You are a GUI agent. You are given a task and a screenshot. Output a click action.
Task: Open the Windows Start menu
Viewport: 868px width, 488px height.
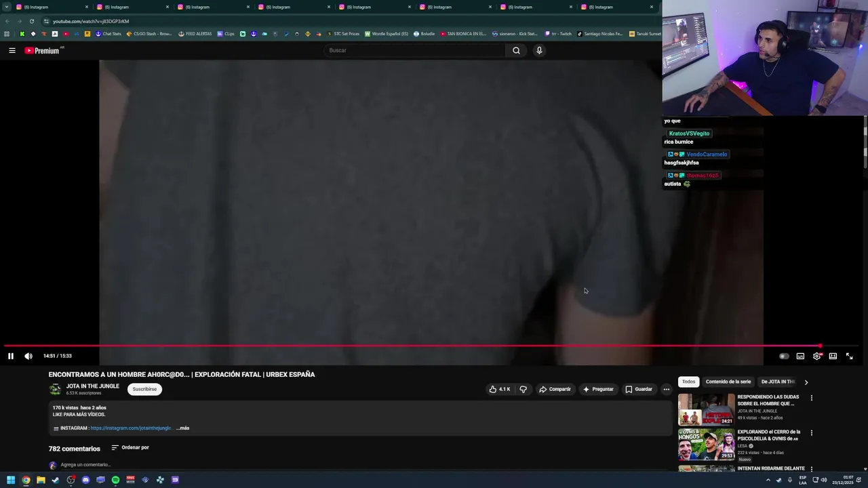[11, 480]
